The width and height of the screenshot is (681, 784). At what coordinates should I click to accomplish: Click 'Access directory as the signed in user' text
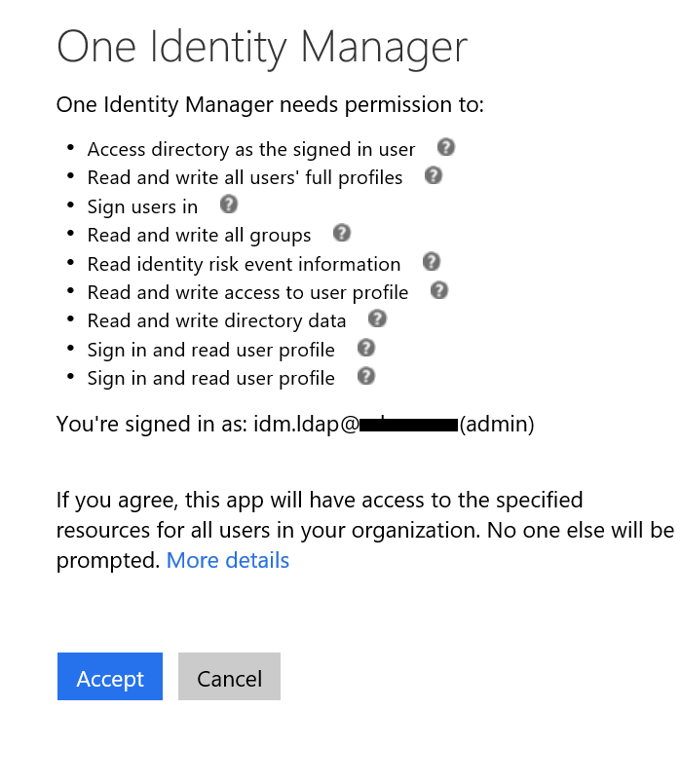pos(251,150)
